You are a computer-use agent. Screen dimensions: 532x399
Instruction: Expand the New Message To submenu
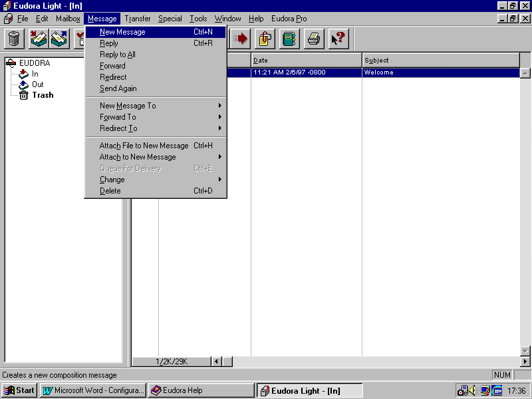click(x=156, y=106)
